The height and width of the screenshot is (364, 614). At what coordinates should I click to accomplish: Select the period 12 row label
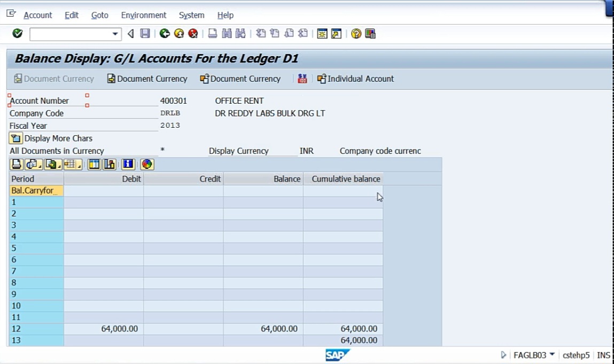[36, 329]
